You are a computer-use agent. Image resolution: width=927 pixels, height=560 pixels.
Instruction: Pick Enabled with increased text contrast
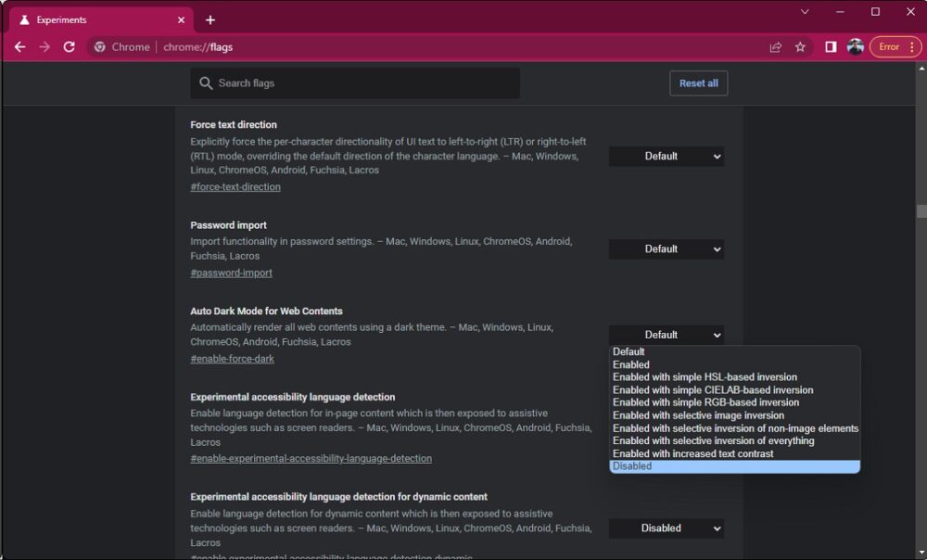tap(692, 453)
